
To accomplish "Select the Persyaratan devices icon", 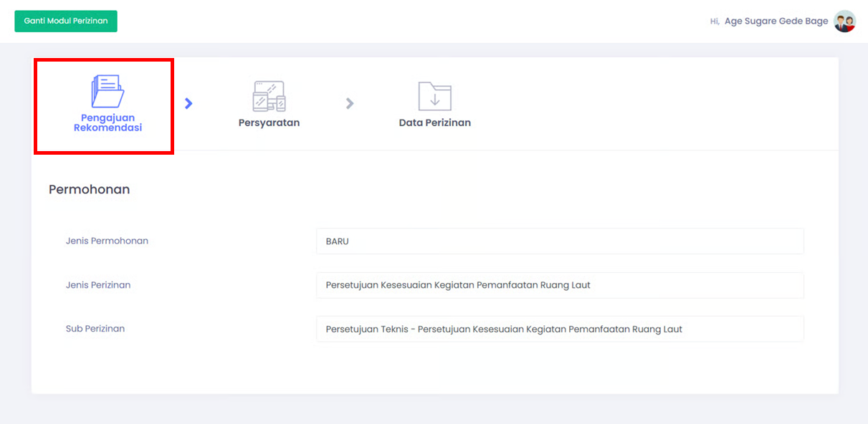I will click(x=269, y=96).
